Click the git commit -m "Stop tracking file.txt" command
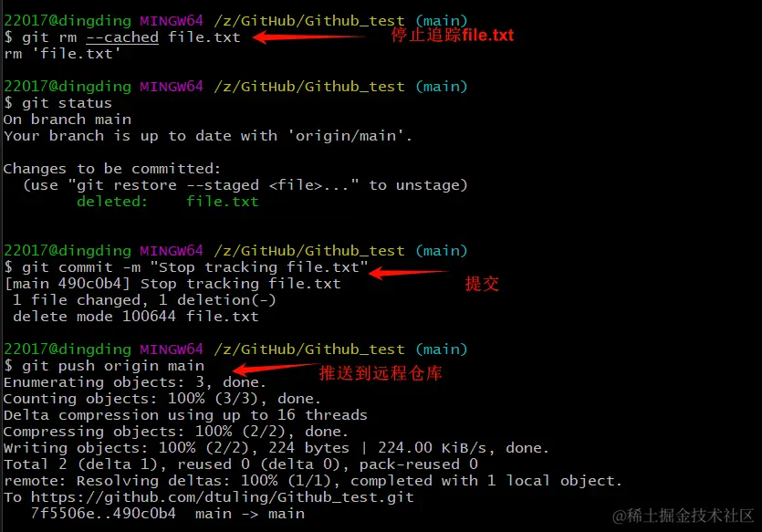The height and width of the screenshot is (532, 762). (x=186, y=267)
